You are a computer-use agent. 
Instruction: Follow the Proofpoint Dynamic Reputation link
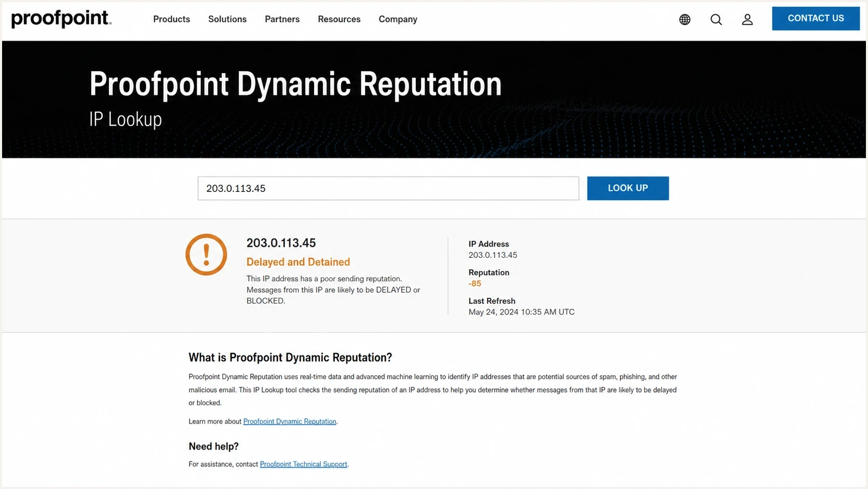290,421
